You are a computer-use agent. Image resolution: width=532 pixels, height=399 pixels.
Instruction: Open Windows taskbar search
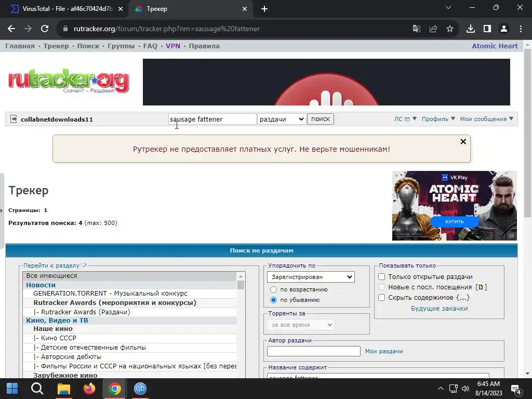coord(37,389)
